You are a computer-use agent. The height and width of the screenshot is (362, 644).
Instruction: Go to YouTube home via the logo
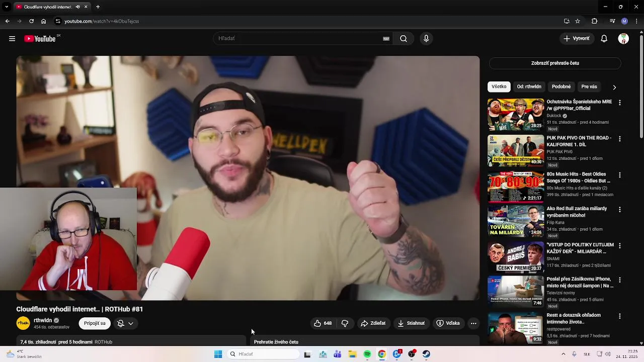40,39
